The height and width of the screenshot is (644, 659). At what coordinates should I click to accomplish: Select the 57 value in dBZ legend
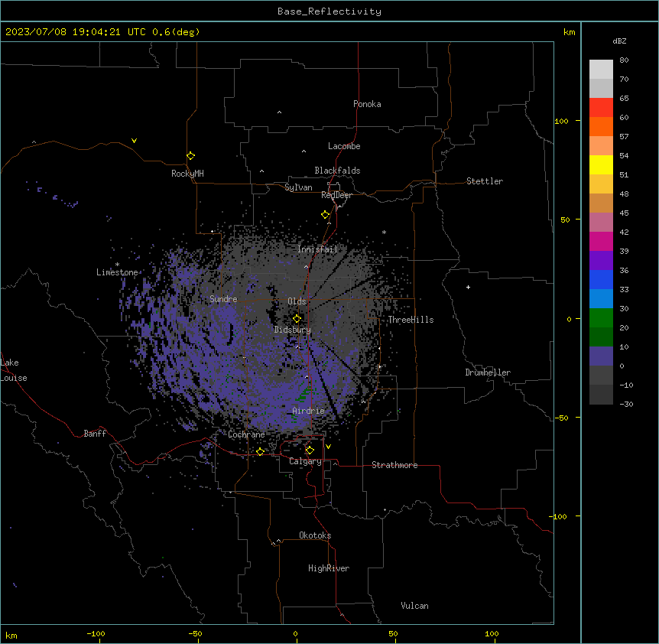624,137
